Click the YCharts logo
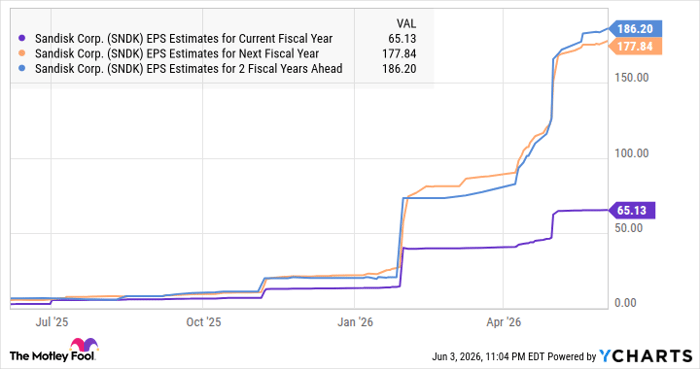This screenshot has height=369, width=700. click(x=646, y=356)
